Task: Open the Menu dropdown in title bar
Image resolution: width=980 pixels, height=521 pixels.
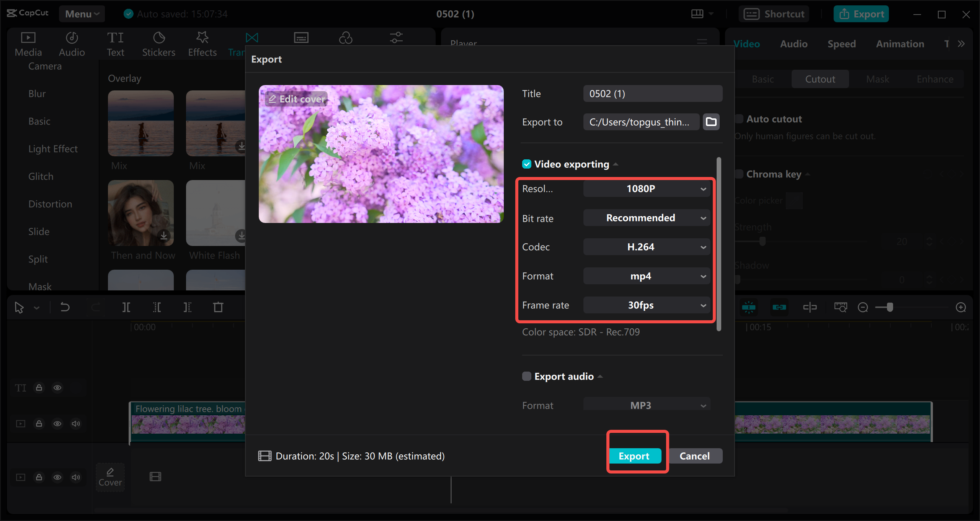Action: [82, 14]
